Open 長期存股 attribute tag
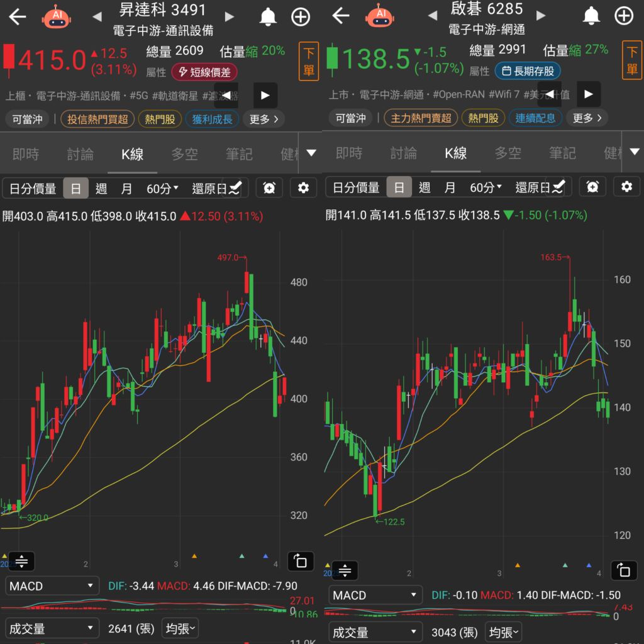The height and width of the screenshot is (644, 644). [x=528, y=71]
